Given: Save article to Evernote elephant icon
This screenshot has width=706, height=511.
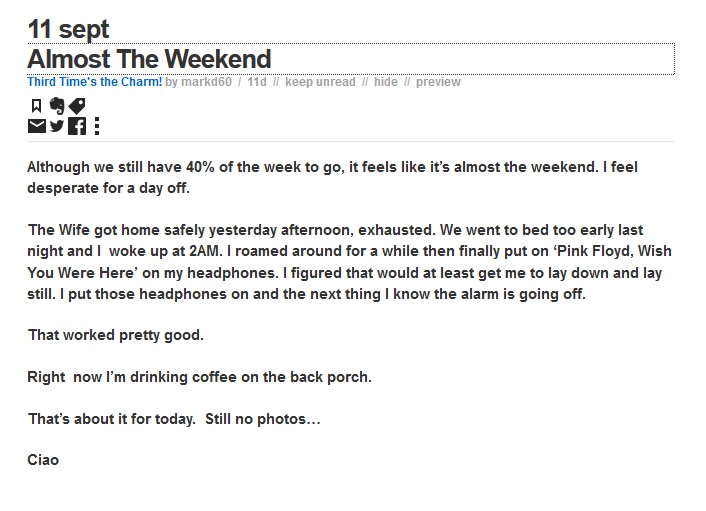Looking at the screenshot, I should coord(57,106).
